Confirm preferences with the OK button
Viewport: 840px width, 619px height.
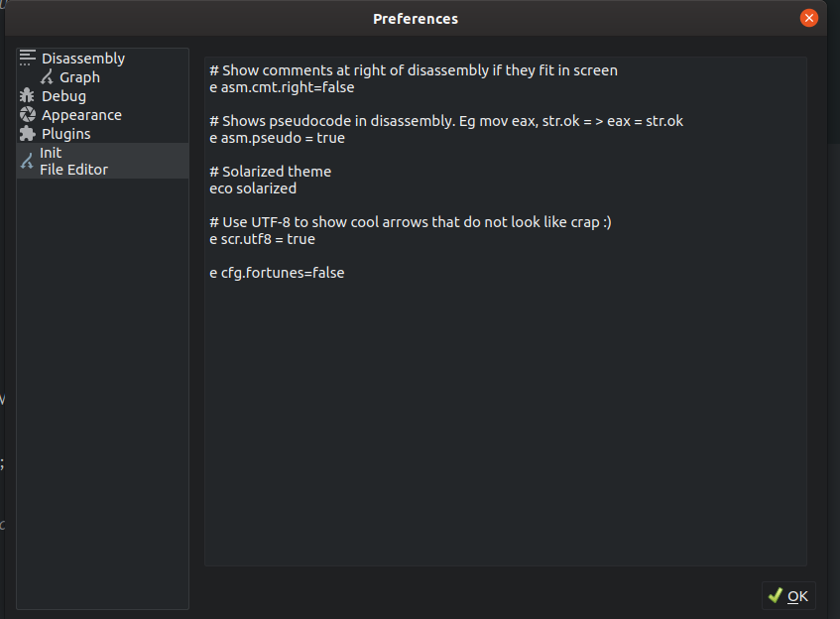[x=788, y=596]
